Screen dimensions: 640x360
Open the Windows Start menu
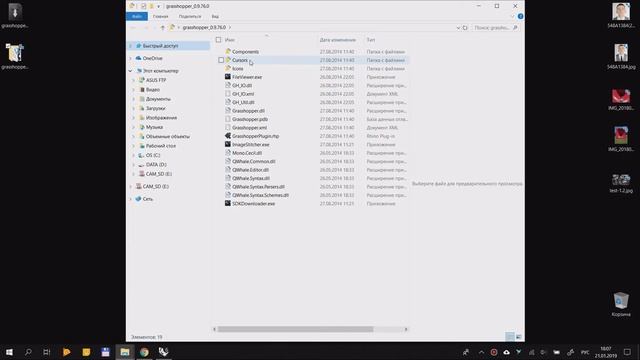(9, 352)
